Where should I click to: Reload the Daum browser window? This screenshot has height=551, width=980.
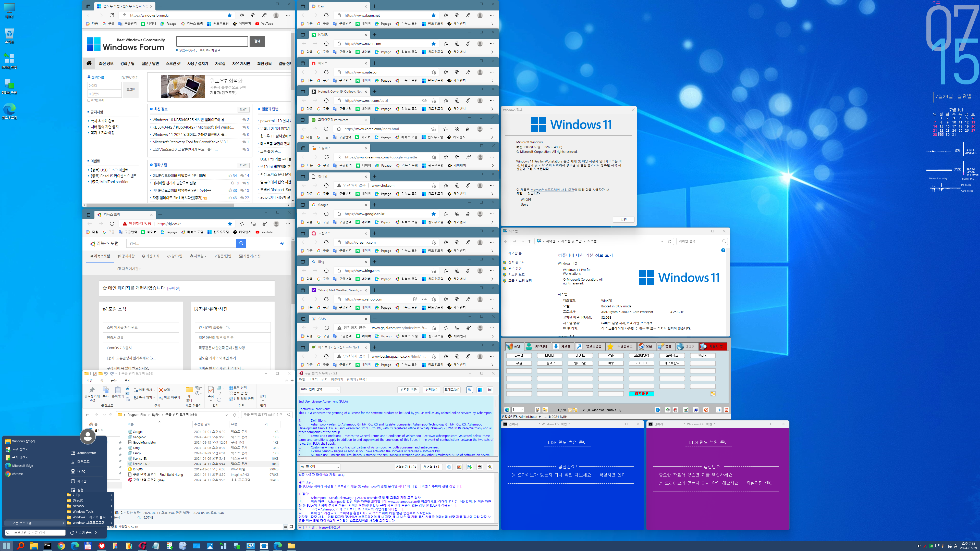(326, 15)
